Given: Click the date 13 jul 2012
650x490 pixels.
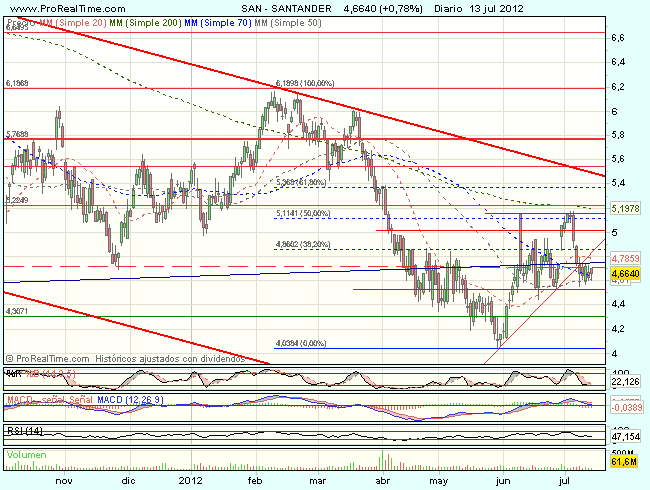Looking at the screenshot, I should [497, 8].
